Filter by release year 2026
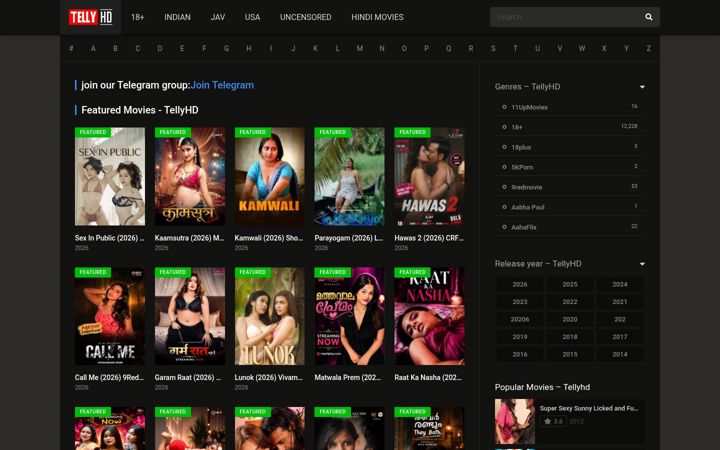 (520, 284)
